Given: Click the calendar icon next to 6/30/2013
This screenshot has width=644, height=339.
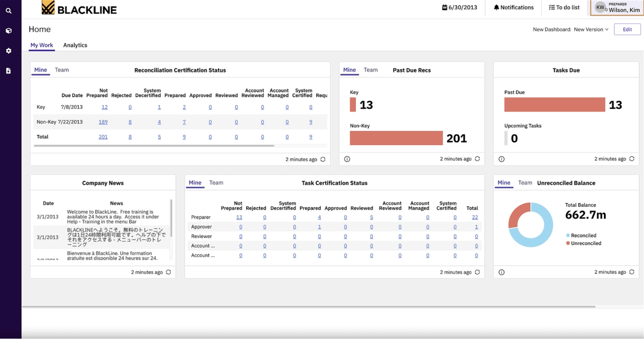Looking at the screenshot, I should click(x=444, y=7).
